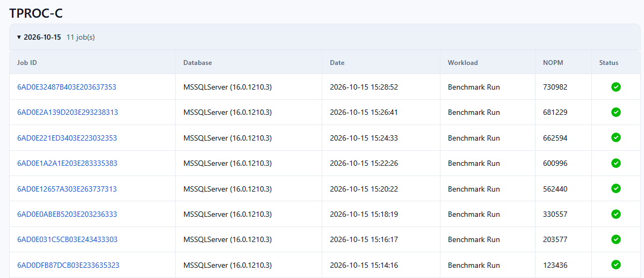Image resolution: width=644 pixels, height=278 pixels.
Task: Click the green status check for NOPM 730982
Action: coord(616,86)
